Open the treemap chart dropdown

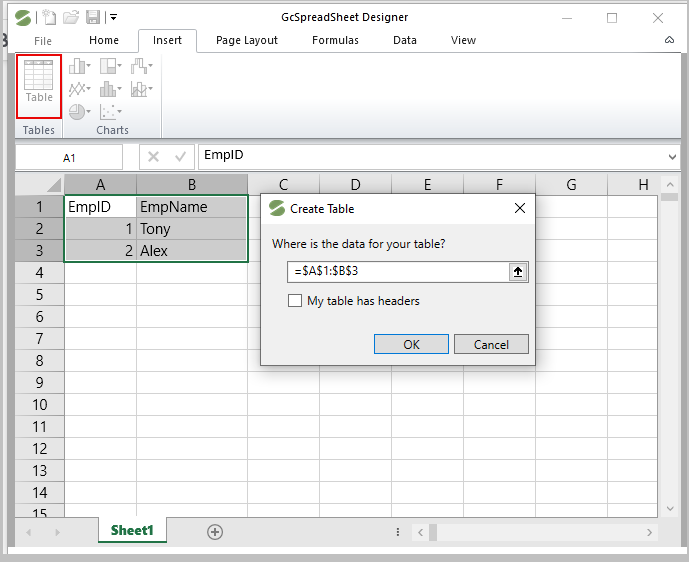click(x=110, y=66)
